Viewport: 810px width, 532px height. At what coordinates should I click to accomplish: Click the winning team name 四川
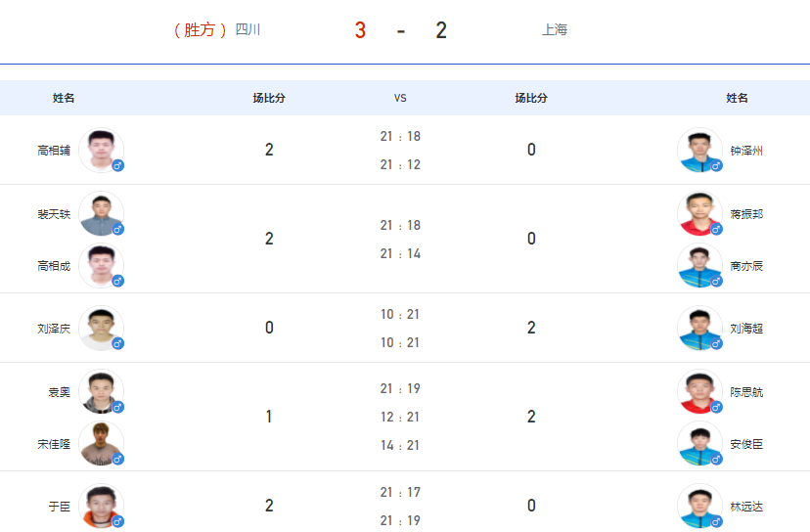point(247,29)
